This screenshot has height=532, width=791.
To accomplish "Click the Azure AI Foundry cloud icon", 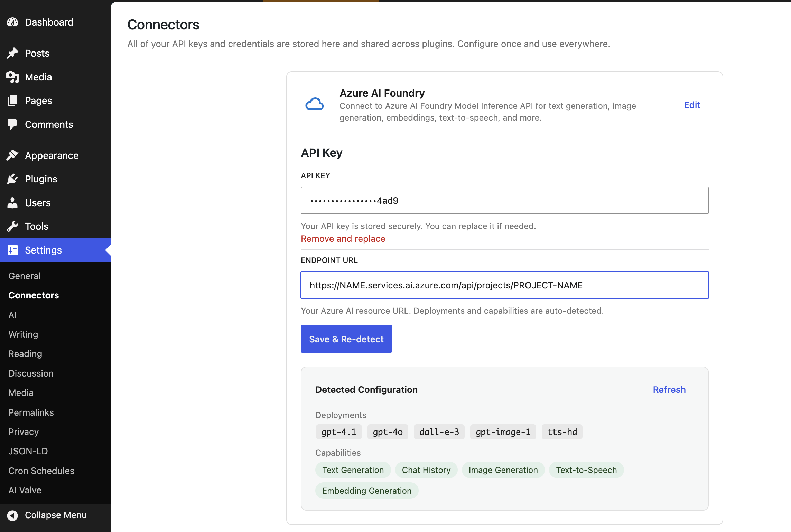I will (314, 104).
